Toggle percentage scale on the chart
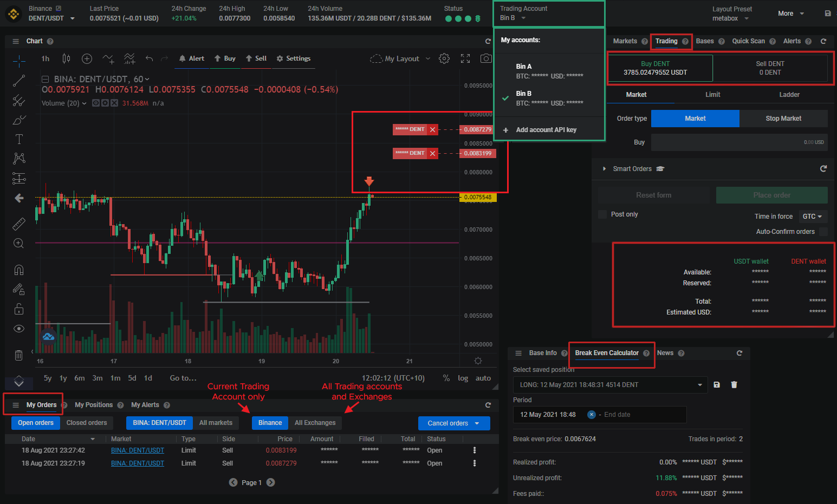837x504 pixels. pyautogui.click(x=446, y=378)
